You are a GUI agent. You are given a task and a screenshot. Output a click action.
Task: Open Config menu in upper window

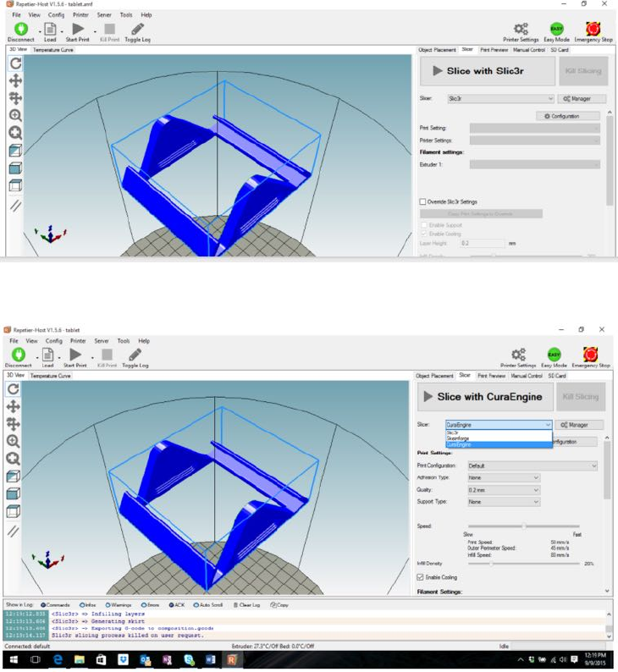coord(56,15)
